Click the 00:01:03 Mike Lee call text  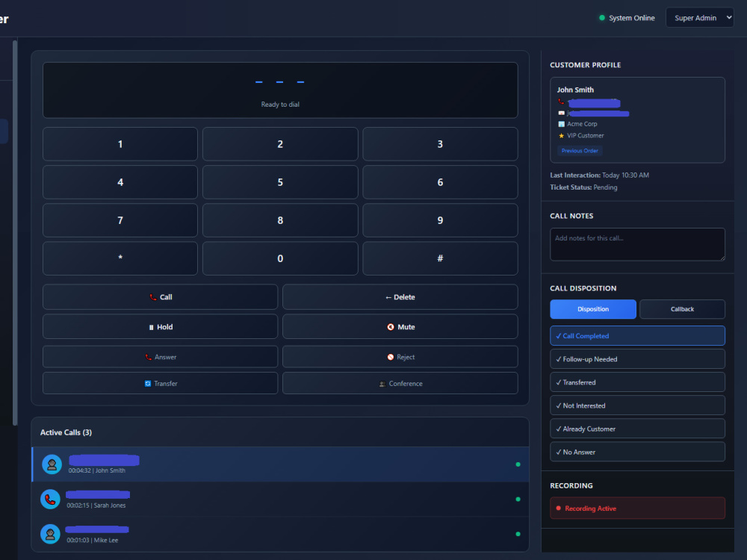[93, 540]
